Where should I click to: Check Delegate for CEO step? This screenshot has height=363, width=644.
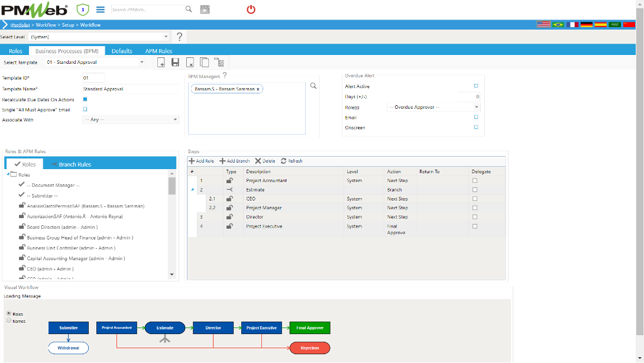click(x=475, y=199)
